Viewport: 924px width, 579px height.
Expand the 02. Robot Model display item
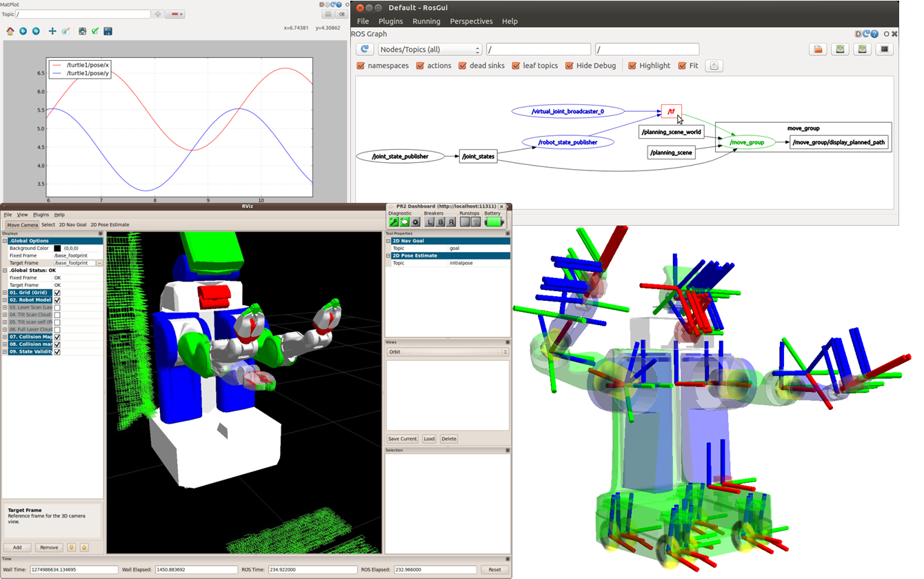[6, 300]
